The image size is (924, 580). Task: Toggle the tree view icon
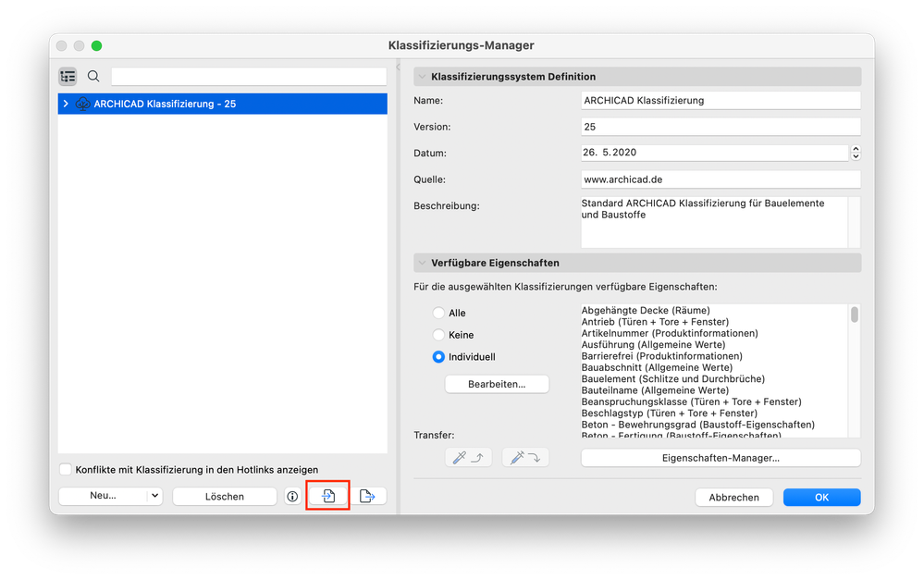(x=68, y=76)
